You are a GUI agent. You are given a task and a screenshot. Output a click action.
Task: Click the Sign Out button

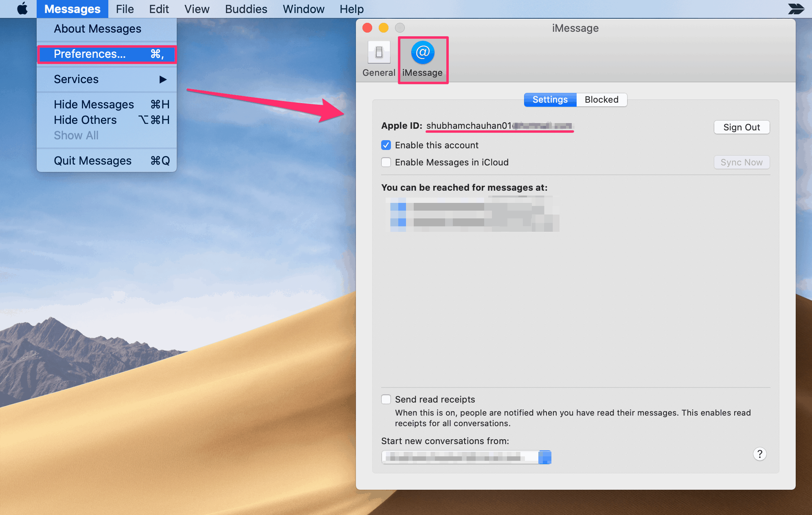click(x=741, y=127)
